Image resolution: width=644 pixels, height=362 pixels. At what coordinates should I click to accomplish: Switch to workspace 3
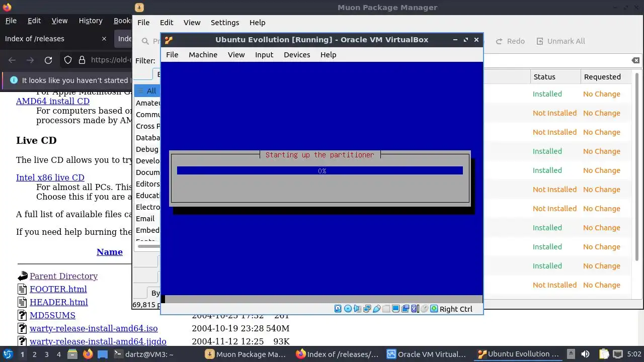(46, 354)
